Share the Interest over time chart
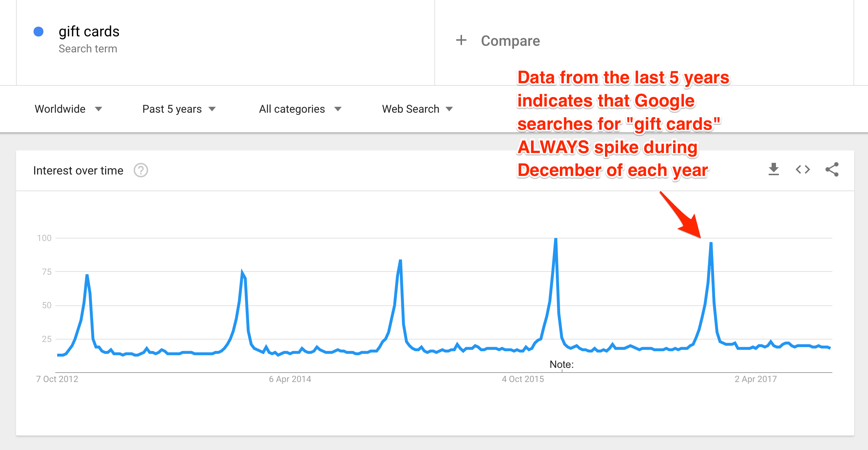This screenshot has height=450, width=868. pos(832,169)
